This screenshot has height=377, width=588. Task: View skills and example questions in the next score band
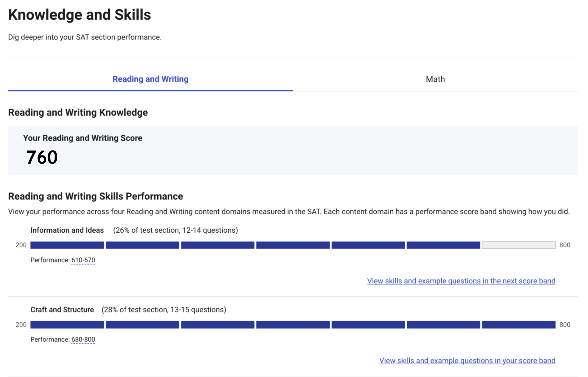click(x=461, y=281)
